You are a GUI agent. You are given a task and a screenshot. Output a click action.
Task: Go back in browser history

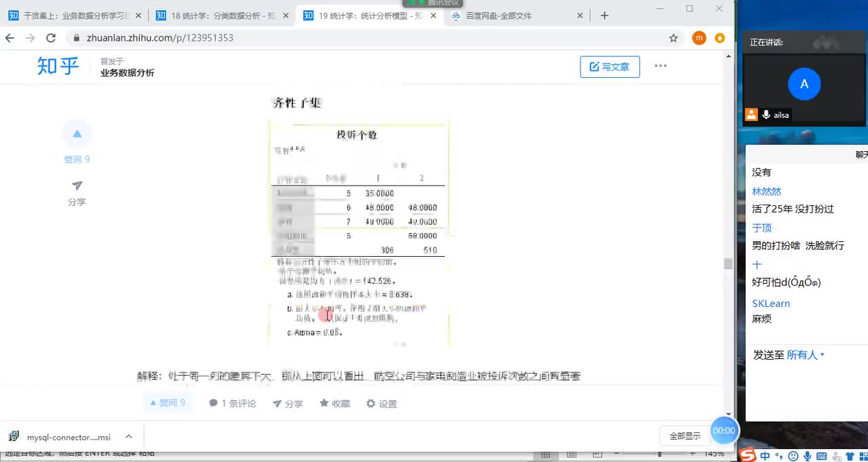click(9, 38)
